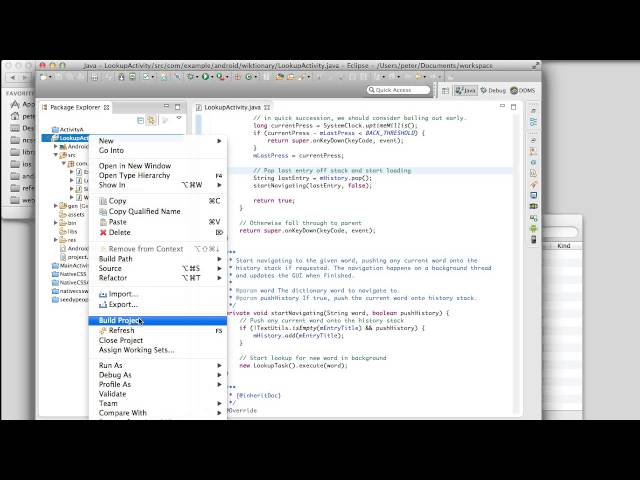The width and height of the screenshot is (640, 480).
Task: Maximize the editor area
Action: tap(513, 107)
